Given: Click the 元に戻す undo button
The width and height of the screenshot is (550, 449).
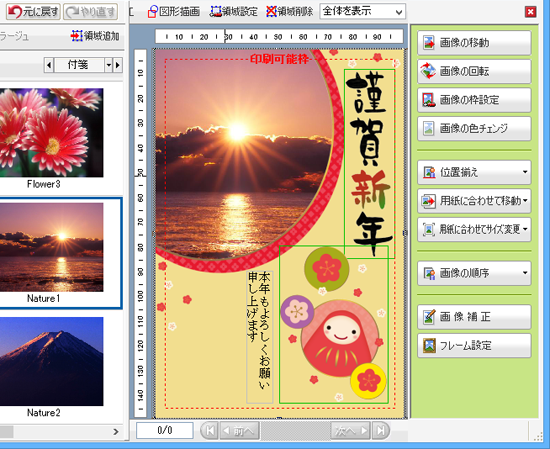Looking at the screenshot, I should point(33,12).
